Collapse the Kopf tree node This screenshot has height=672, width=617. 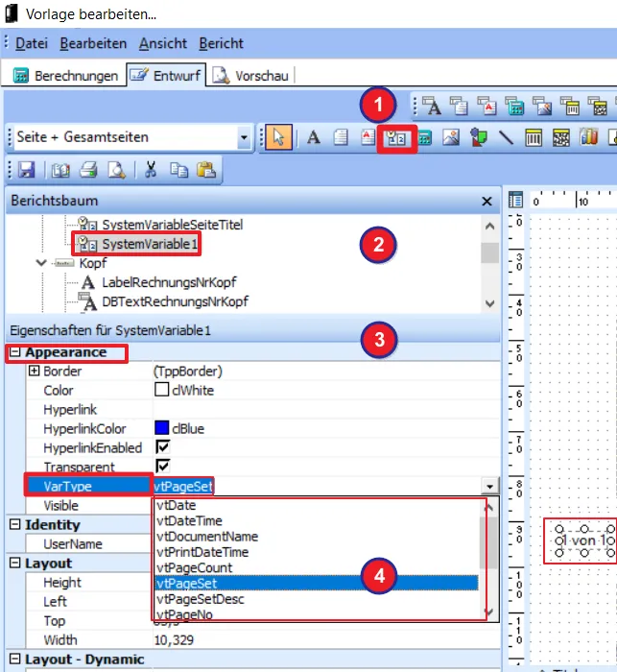coord(40,262)
